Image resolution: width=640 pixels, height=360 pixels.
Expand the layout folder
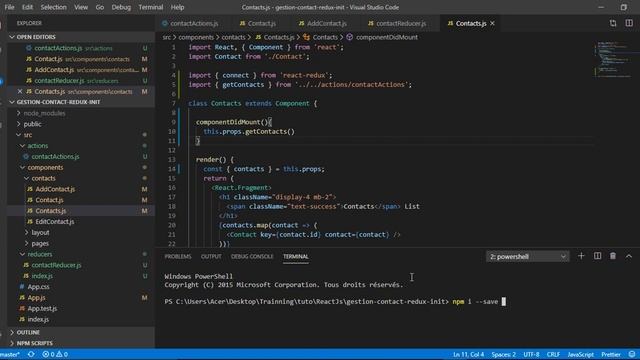[40, 232]
